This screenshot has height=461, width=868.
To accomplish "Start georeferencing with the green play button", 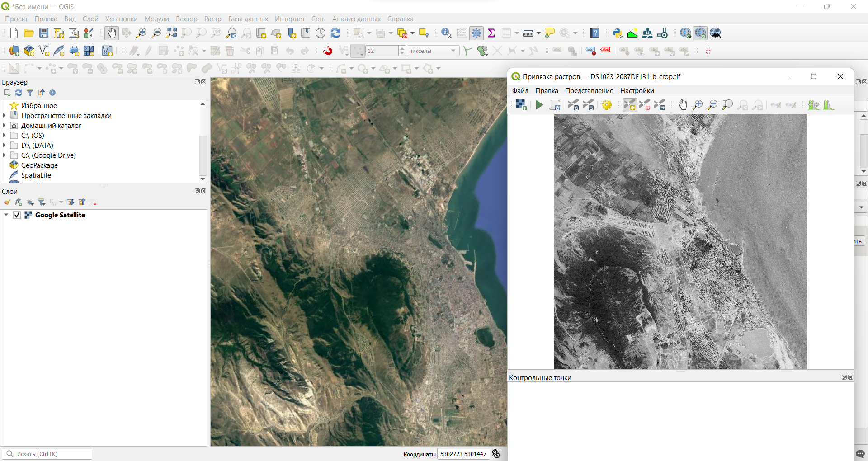I will (539, 105).
